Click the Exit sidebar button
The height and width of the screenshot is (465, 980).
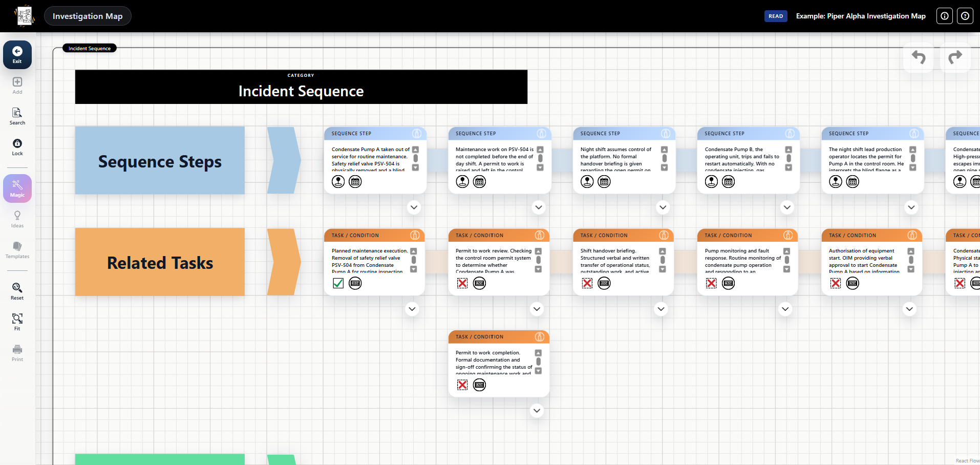click(x=17, y=55)
